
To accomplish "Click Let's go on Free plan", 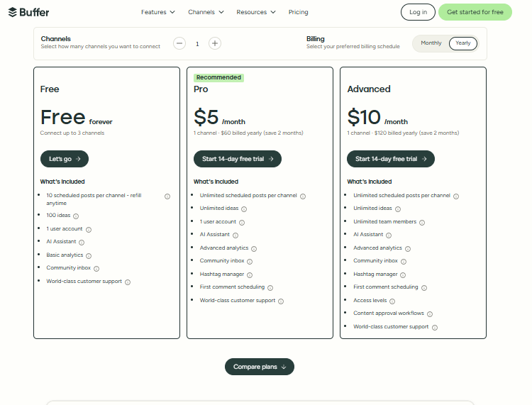I will pyautogui.click(x=65, y=159).
